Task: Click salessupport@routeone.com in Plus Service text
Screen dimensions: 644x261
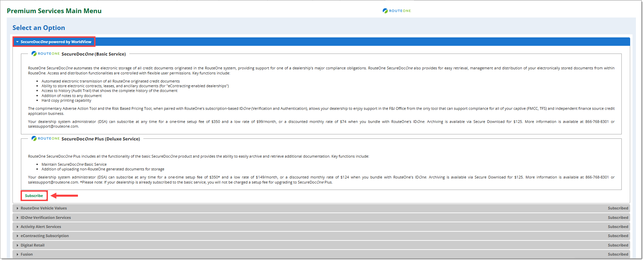Action: 53,182
